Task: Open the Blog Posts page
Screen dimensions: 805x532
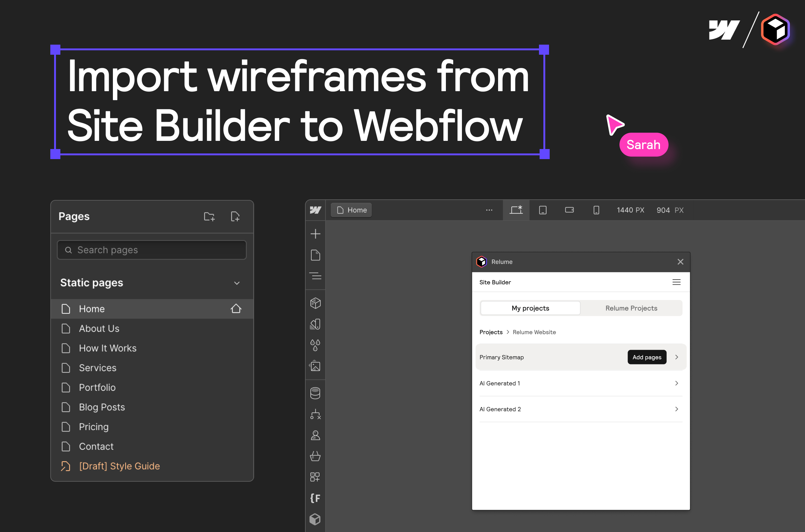Action: coord(152,407)
